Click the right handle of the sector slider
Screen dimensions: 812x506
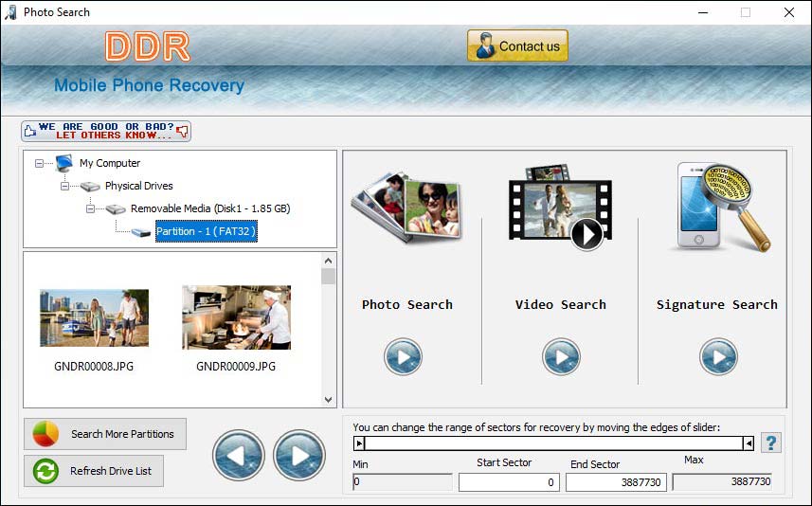pyautogui.click(x=749, y=443)
